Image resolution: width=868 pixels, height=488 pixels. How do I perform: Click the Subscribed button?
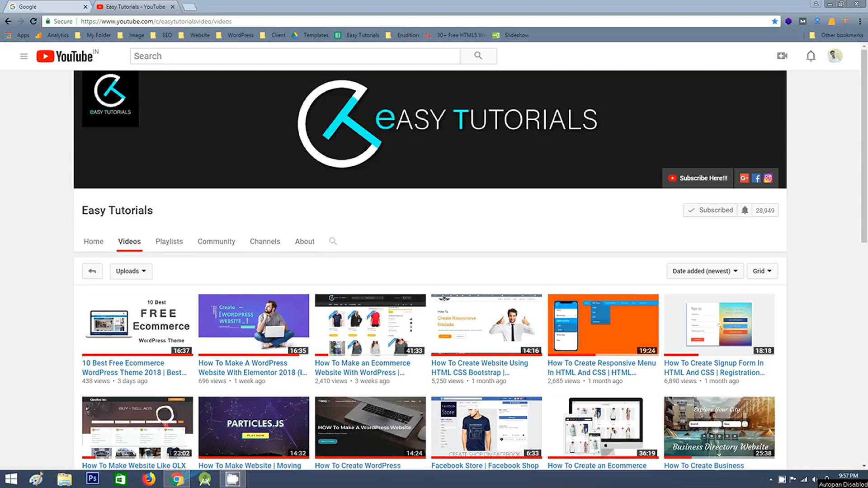pyautogui.click(x=710, y=210)
